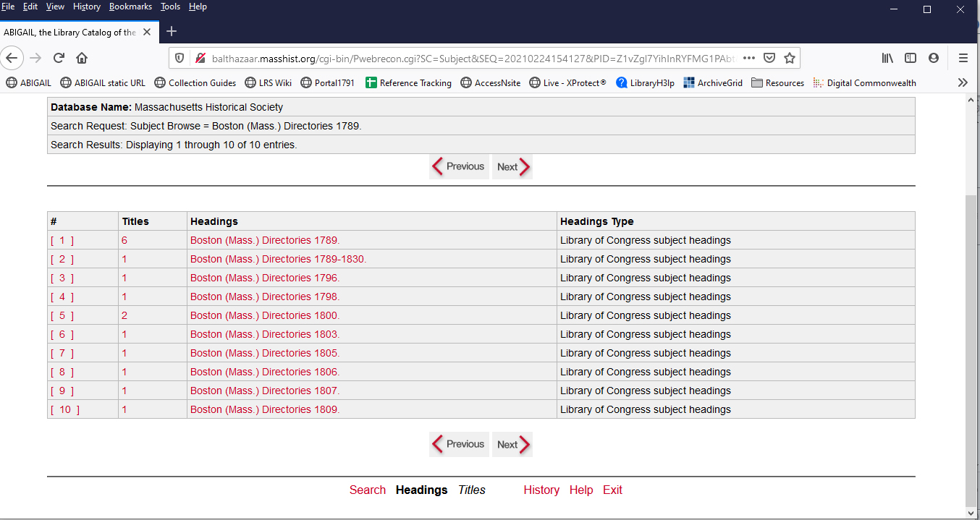Viewport: 980px width, 520px height.
Task: Open the Firefox library icon
Action: click(887, 58)
